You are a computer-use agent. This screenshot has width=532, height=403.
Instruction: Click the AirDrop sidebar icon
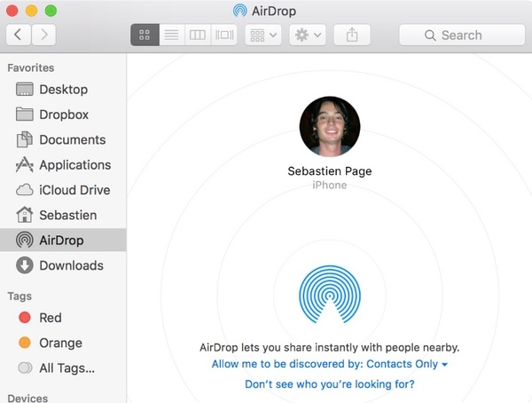tap(25, 240)
